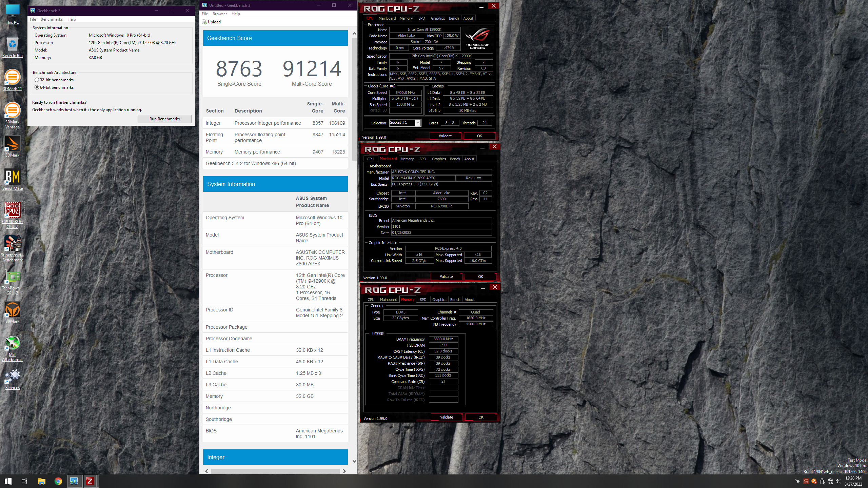Switch to Geekbench taskbar button
The width and height of the screenshot is (868, 488).
(x=74, y=481)
